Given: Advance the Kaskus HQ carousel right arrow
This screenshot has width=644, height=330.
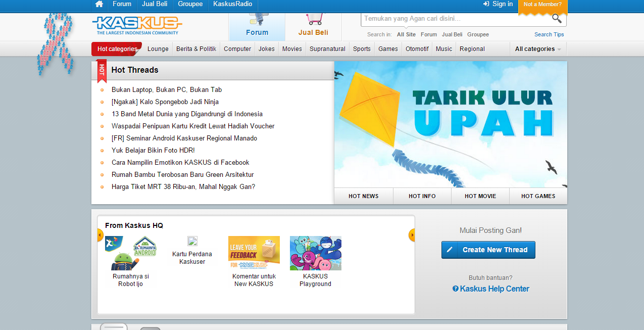Looking at the screenshot, I should [412, 235].
